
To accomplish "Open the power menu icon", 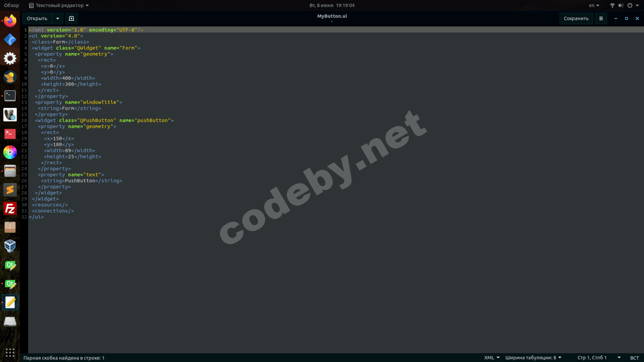I will tap(630, 5).
